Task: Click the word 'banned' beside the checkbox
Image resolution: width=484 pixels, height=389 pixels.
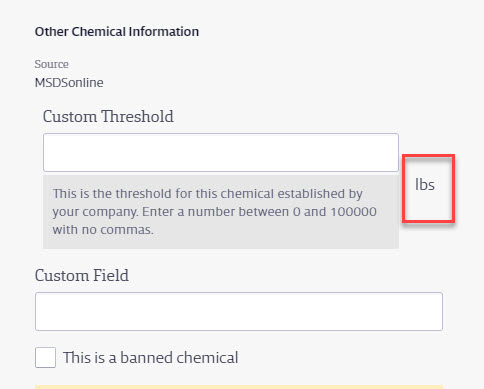Action: [x=146, y=357]
